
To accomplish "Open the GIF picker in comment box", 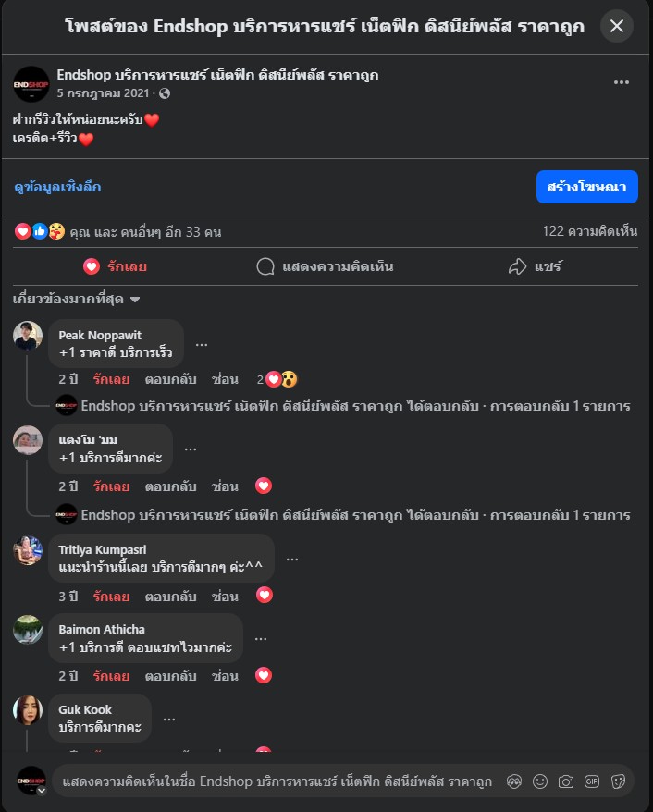I will 592,781.
